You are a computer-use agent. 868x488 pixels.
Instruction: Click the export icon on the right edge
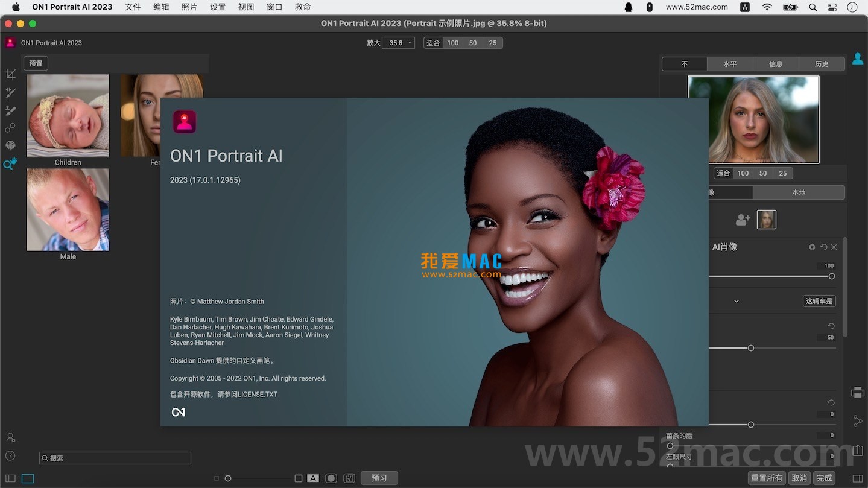858,449
